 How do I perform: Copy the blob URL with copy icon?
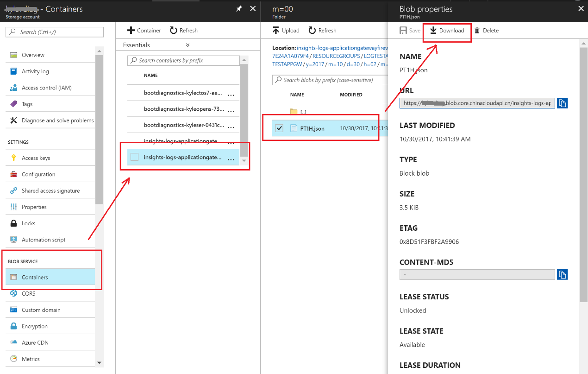(x=562, y=103)
